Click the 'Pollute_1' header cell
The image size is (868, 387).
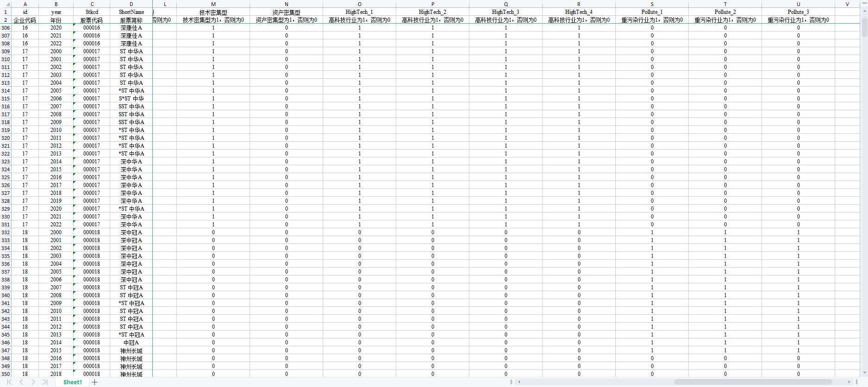(x=652, y=12)
